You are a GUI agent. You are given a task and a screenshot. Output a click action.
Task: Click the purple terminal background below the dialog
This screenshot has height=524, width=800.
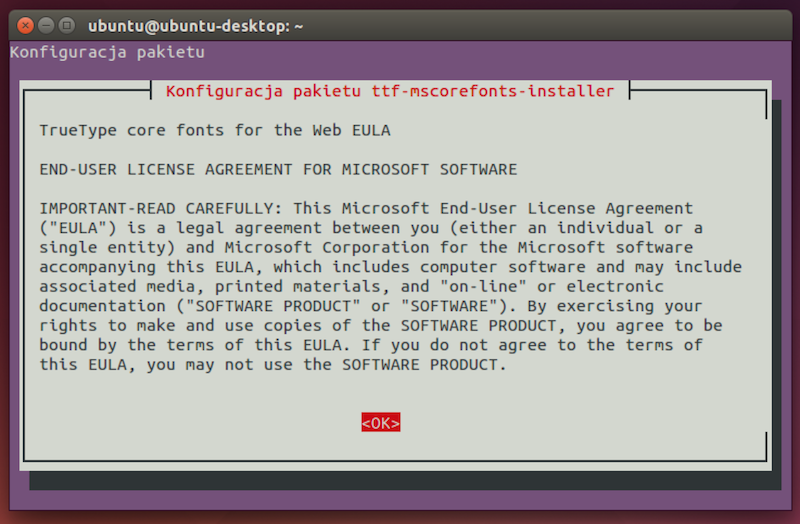click(x=401, y=500)
